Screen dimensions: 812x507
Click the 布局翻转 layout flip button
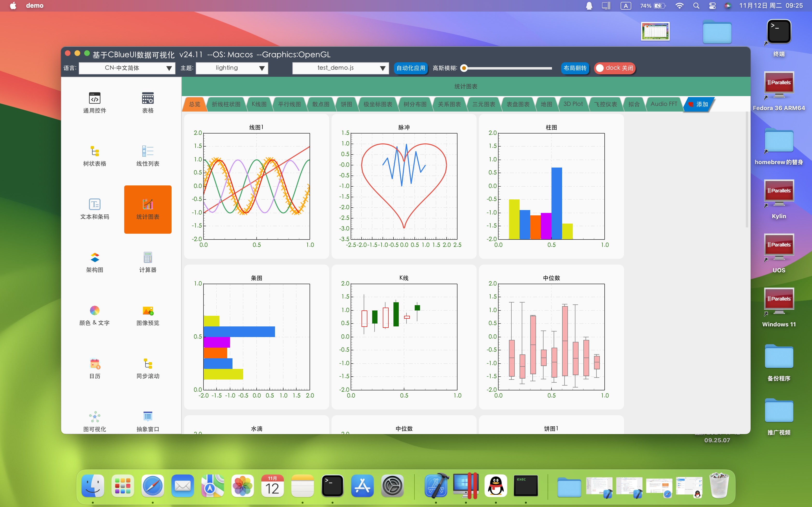click(x=575, y=68)
